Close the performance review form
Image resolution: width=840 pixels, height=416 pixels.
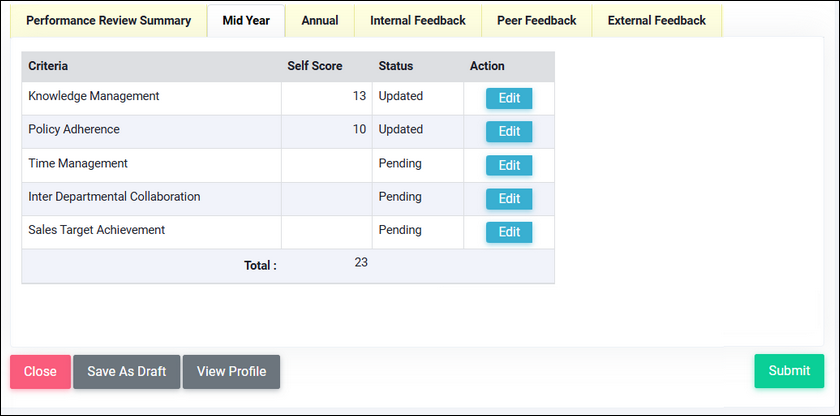[x=40, y=371]
